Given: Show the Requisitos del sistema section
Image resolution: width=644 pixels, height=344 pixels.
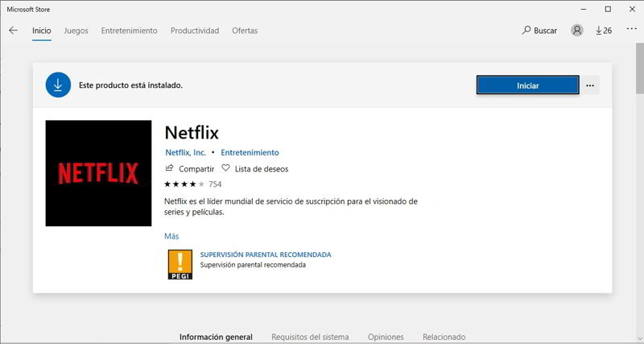Looking at the screenshot, I should tap(310, 337).
